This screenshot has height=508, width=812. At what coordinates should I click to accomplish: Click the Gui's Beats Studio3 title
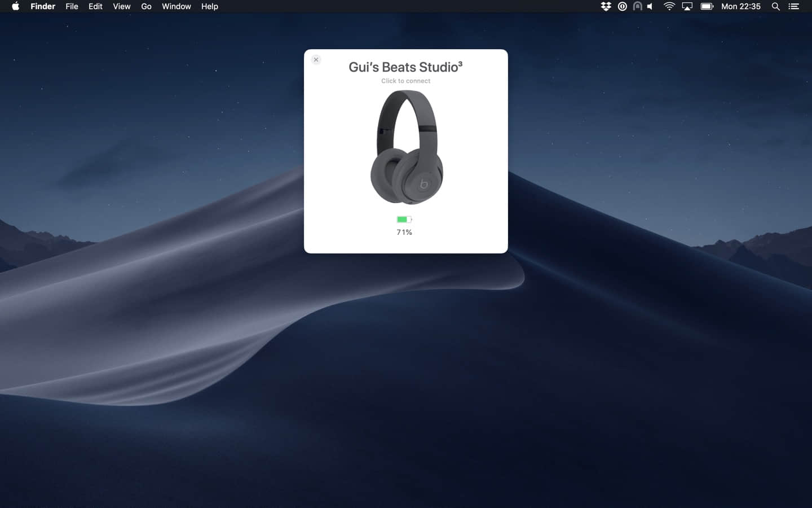pos(405,67)
